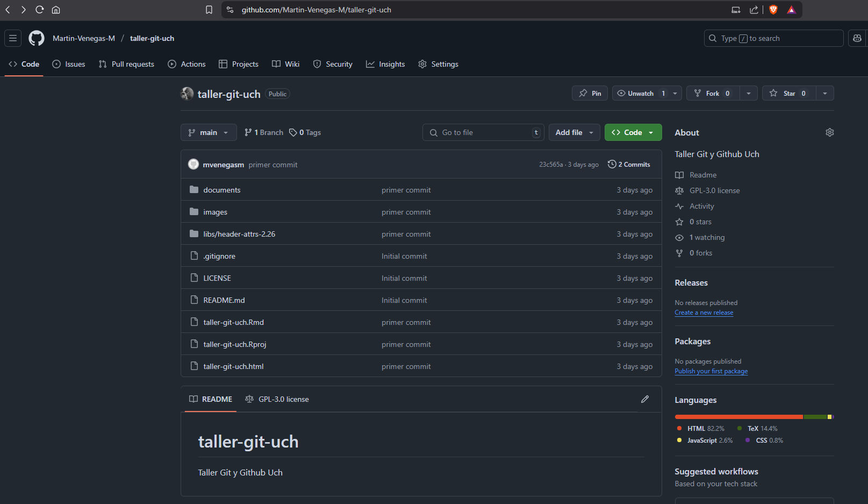This screenshot has width=868, height=504.
Task: Open the mvenegasm avatar
Action: tap(193, 164)
